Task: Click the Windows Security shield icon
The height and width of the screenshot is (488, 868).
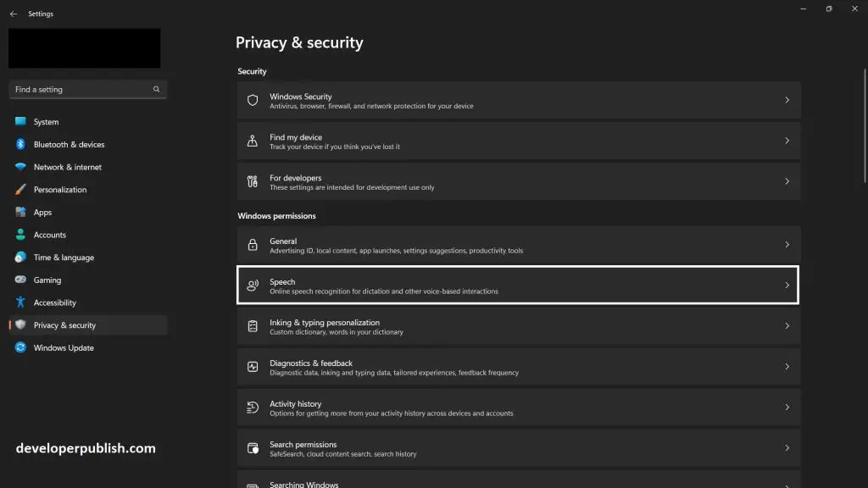Action: click(x=253, y=100)
